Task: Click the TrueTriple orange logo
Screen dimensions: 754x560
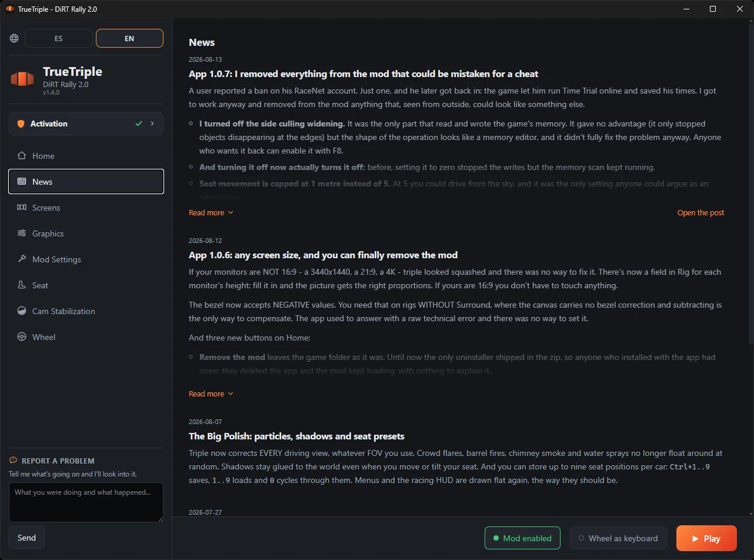Action: [x=22, y=79]
